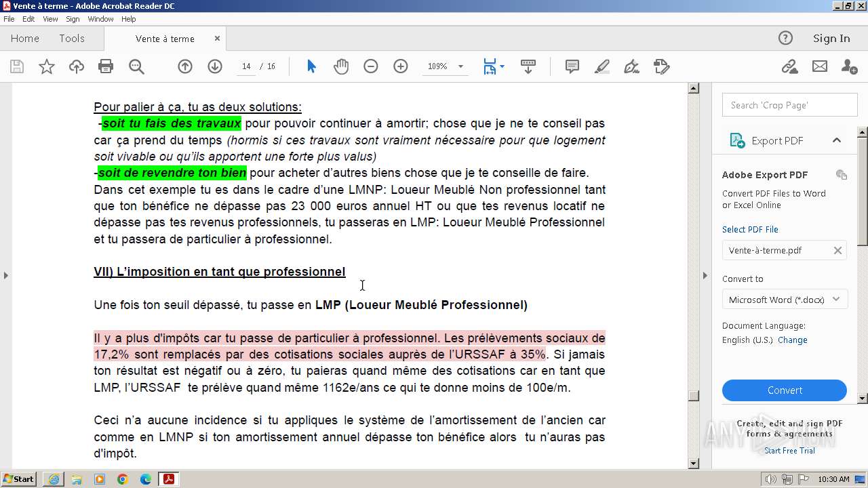Click the copy icon beside Adobe Export PDF

tap(842, 175)
